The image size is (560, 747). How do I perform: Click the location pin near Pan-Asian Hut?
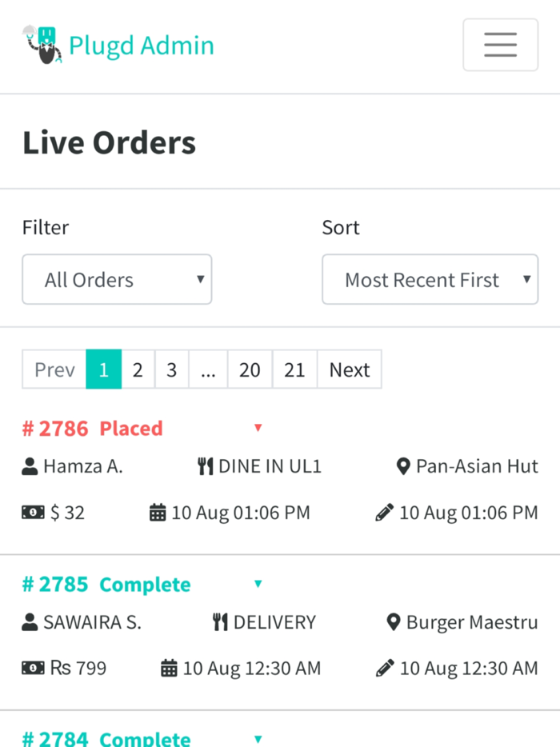(404, 465)
